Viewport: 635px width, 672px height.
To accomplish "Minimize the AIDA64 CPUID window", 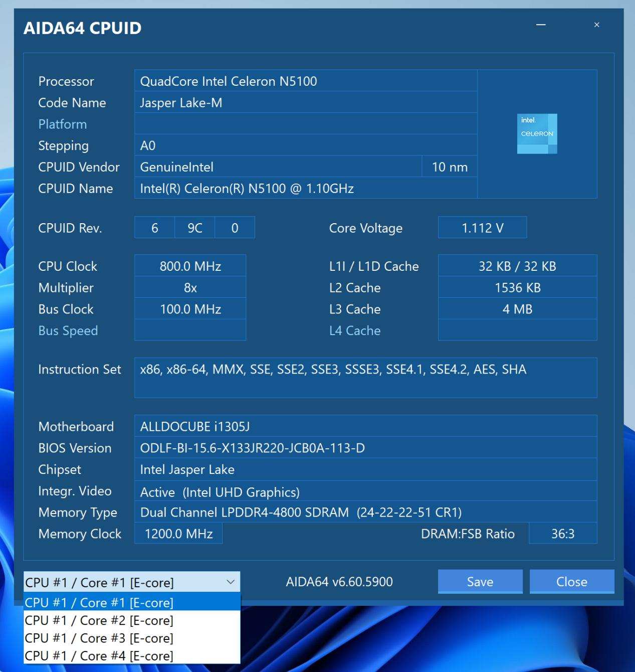I will (x=541, y=25).
